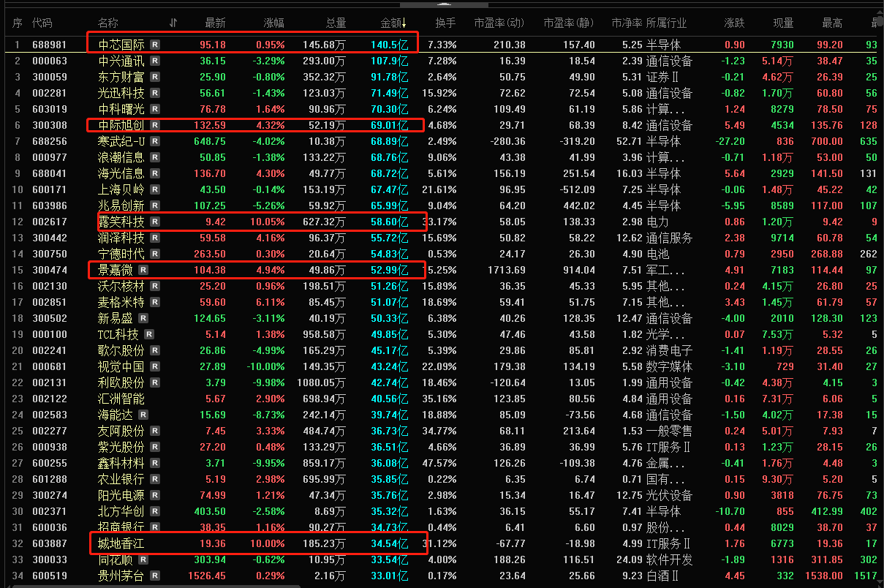This screenshot has width=884, height=588.
Task: Click the 1713.69 dynamic P/E value
Action: [x=507, y=270]
